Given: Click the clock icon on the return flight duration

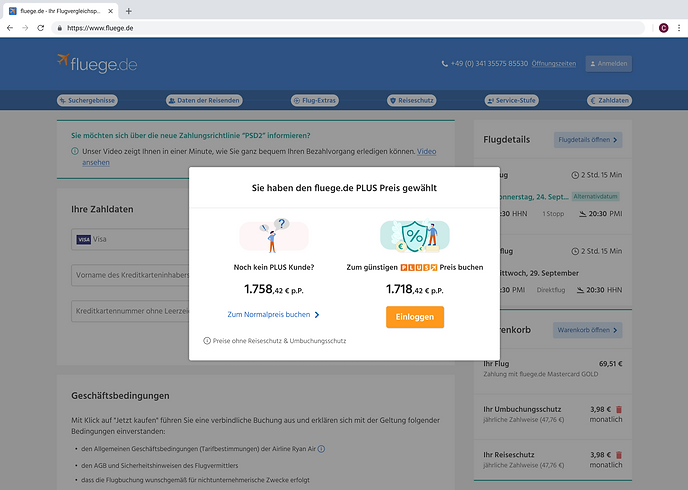Looking at the screenshot, I should [x=575, y=251].
